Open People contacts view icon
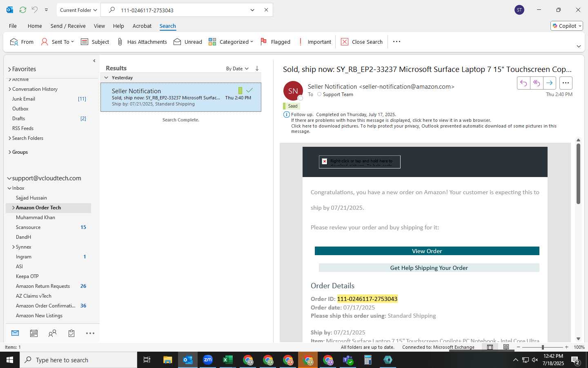This screenshot has width=588, height=368. pyautogui.click(x=52, y=333)
